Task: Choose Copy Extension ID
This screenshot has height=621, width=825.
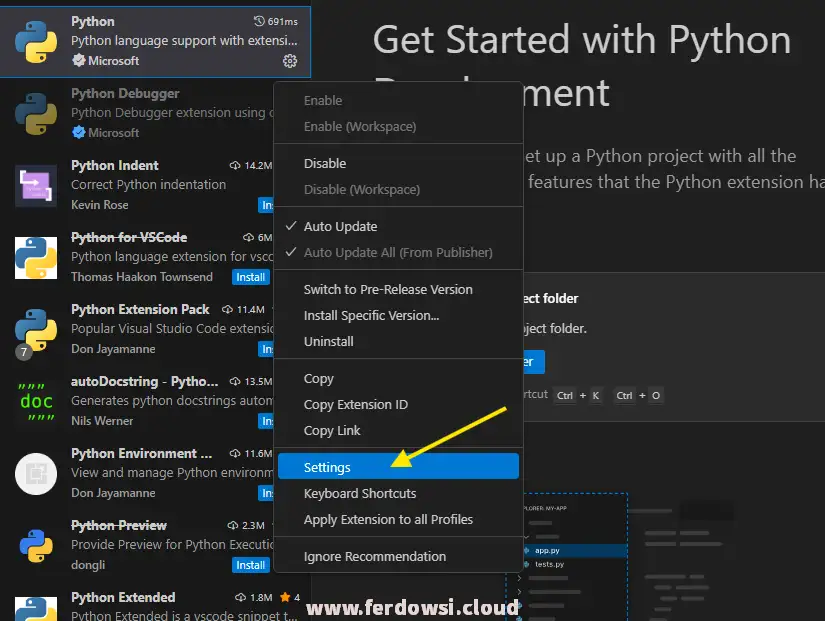Action: coord(398,404)
